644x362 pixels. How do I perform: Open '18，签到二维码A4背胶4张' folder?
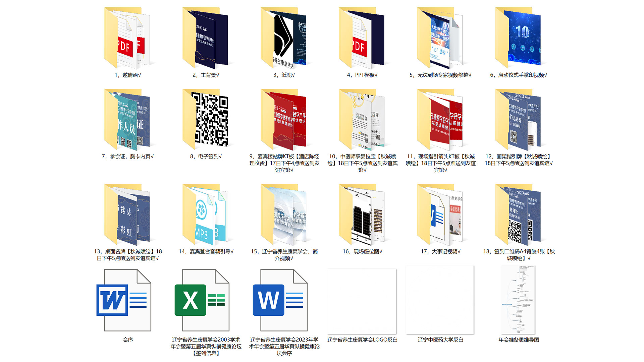[x=518, y=215]
